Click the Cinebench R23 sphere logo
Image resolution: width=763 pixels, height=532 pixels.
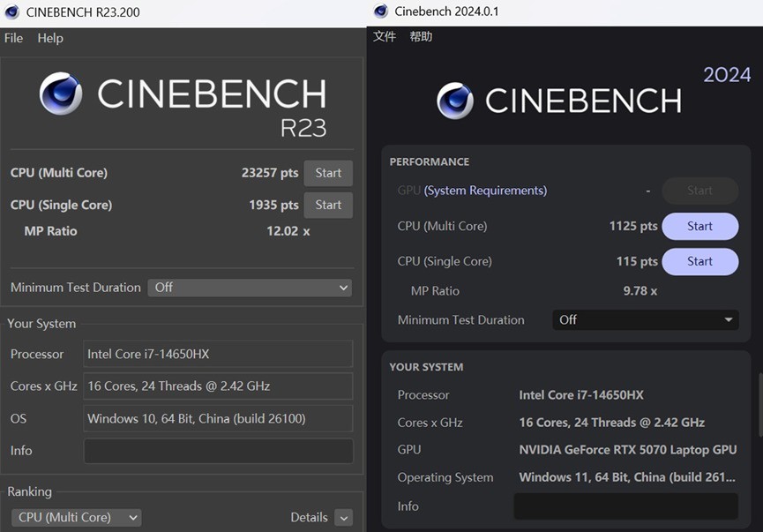coord(61,94)
